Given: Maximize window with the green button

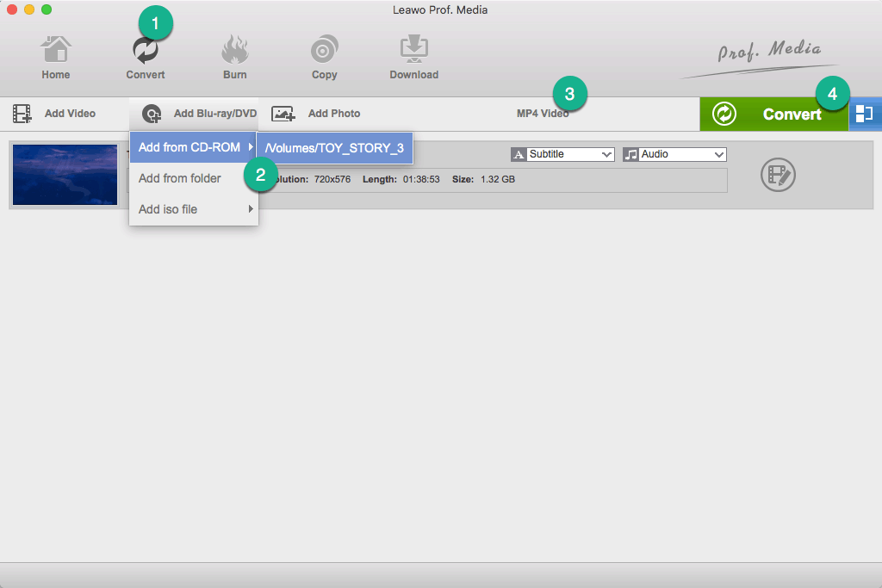Looking at the screenshot, I should 47,9.
